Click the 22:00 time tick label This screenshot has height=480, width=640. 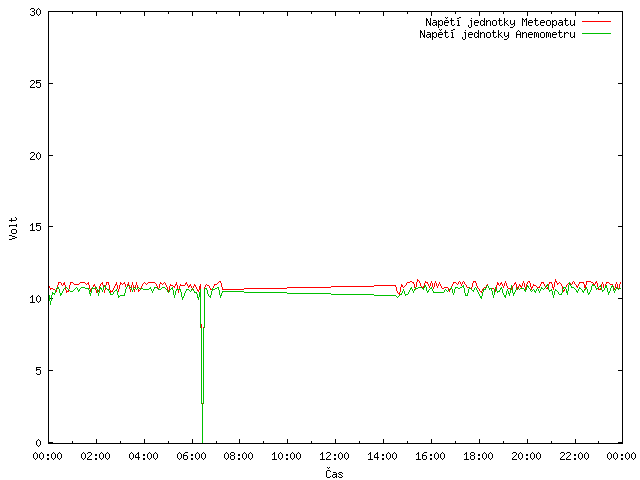pyautogui.click(x=574, y=456)
